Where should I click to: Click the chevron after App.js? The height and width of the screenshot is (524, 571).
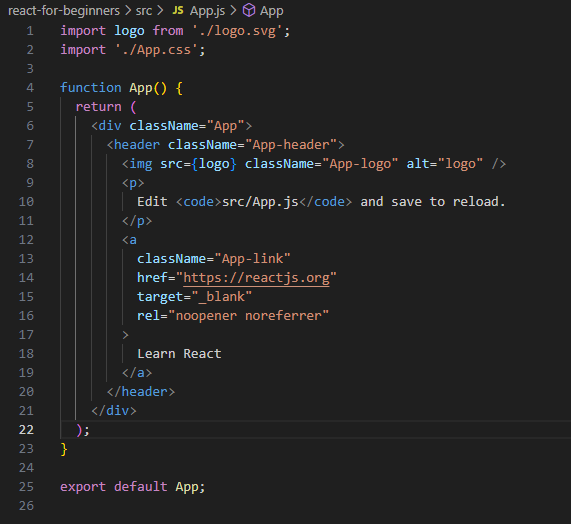pos(233,11)
